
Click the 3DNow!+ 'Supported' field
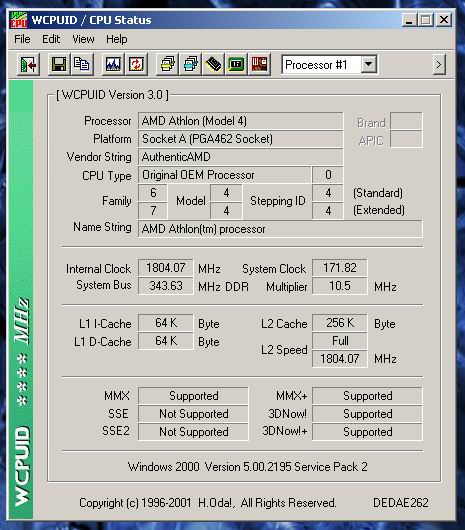367,432
